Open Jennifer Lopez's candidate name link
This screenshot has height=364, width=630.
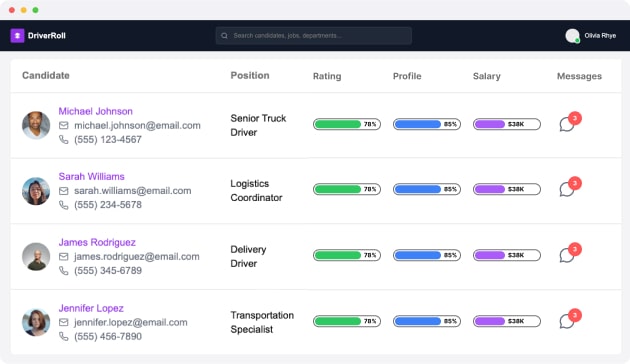click(91, 308)
